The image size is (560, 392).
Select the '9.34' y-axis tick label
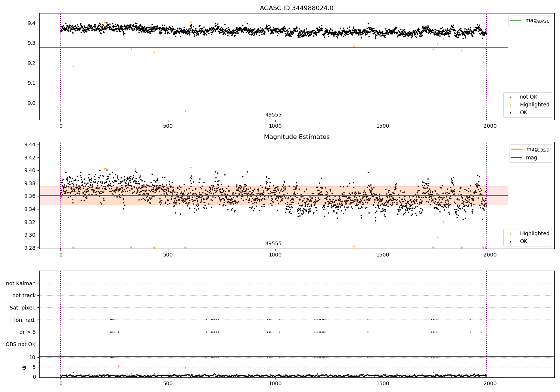(x=30, y=209)
